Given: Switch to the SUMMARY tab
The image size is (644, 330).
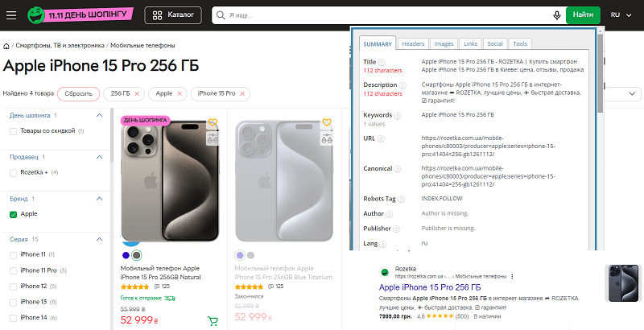Looking at the screenshot, I should pos(378,44).
